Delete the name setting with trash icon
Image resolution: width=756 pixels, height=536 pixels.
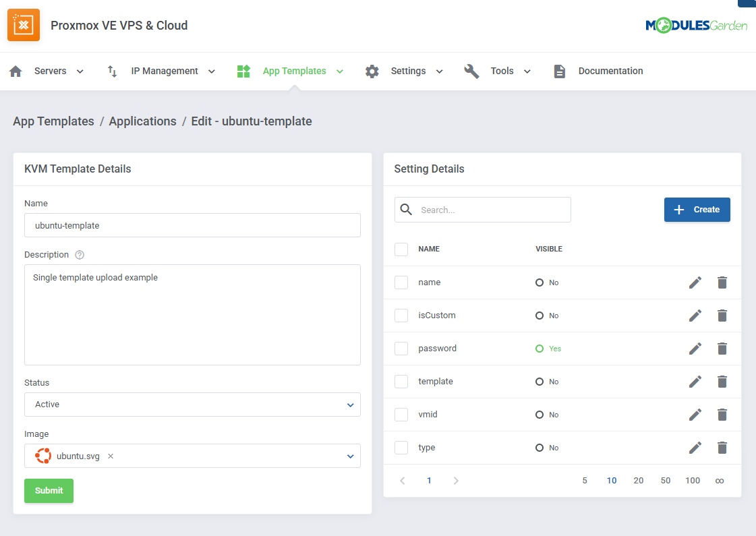[722, 282]
